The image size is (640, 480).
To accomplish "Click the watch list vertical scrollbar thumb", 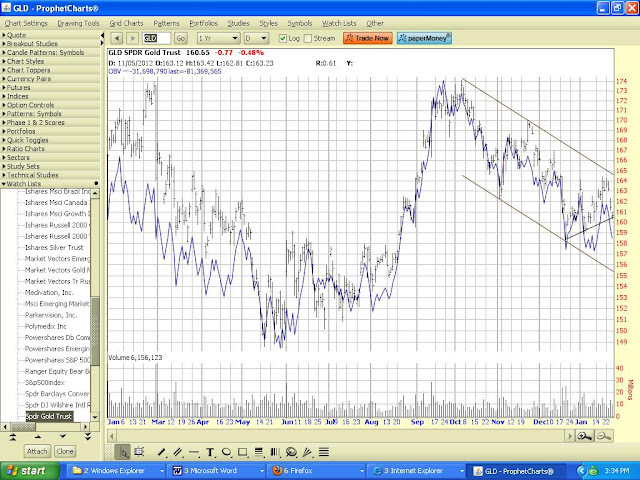I will 95,331.
